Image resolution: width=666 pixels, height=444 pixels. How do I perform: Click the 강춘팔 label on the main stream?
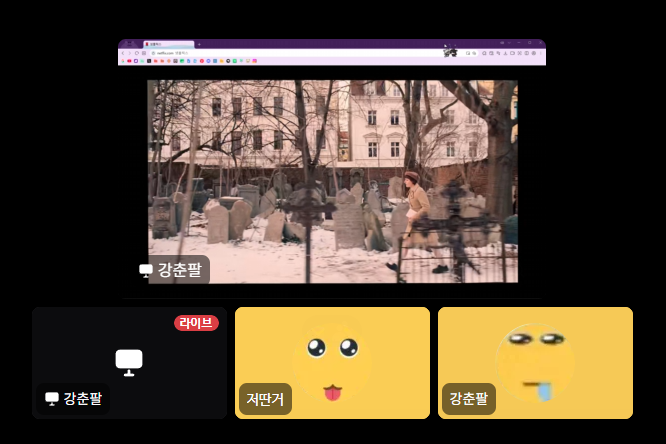(174, 269)
